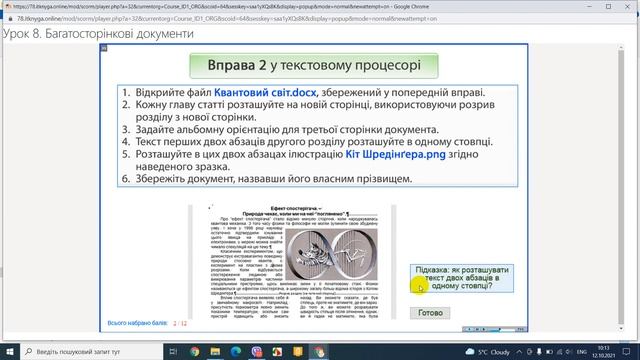Screen dimensions: 640x360
Task: Click the Schrödinger cat picture in the sample
Action: 331,254
